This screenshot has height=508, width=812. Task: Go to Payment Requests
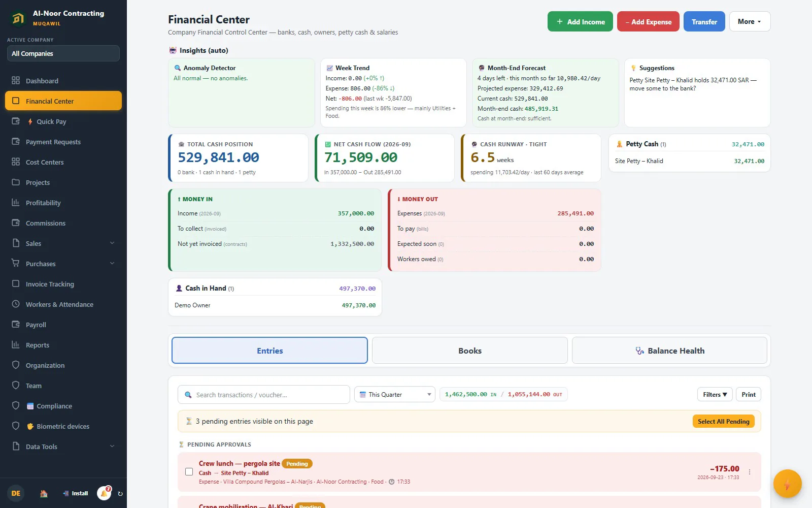coord(63,142)
